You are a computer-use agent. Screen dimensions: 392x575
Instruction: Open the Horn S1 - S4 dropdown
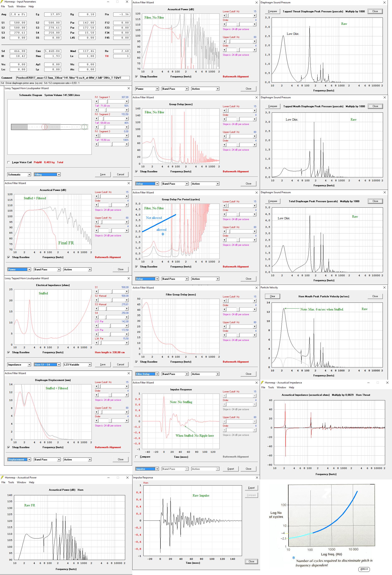[x=47, y=364]
